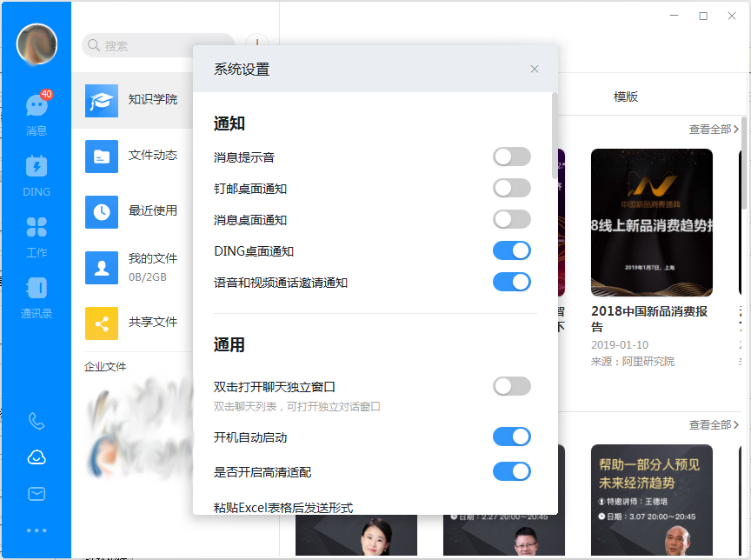Open the mail envelope icon in sidebar
751x560 pixels.
pyautogui.click(x=36, y=493)
